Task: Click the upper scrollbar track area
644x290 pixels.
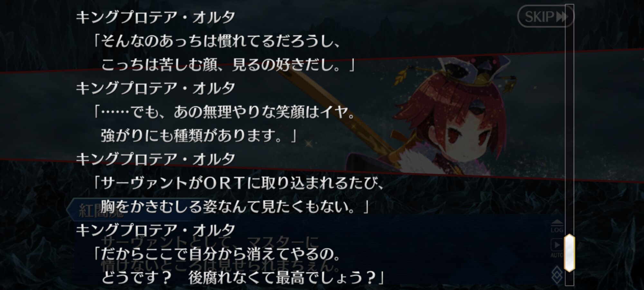Action: click(569, 119)
